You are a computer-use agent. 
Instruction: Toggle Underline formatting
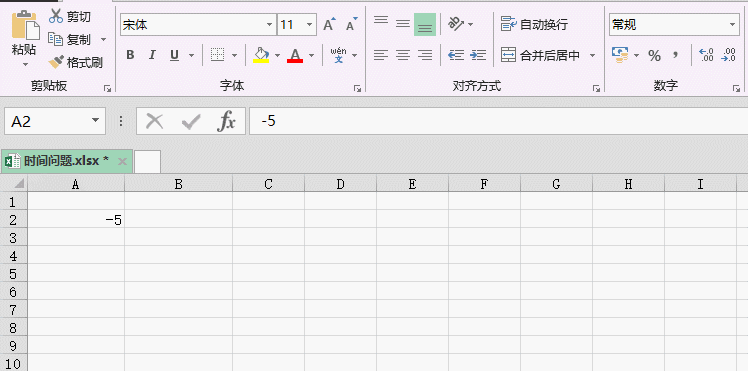(x=175, y=55)
